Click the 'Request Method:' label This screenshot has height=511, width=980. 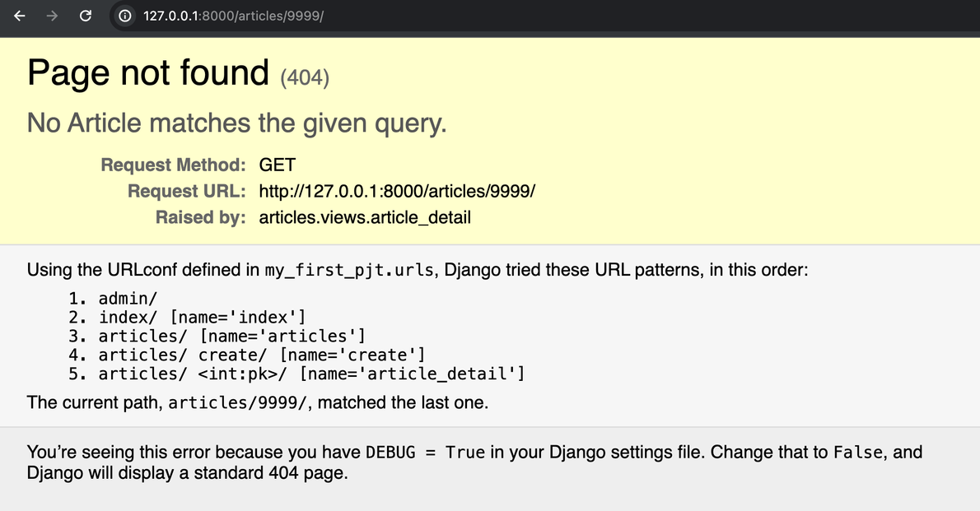(173, 165)
